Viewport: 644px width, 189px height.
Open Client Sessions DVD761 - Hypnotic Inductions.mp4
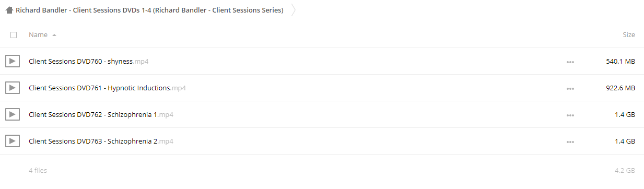(x=107, y=88)
